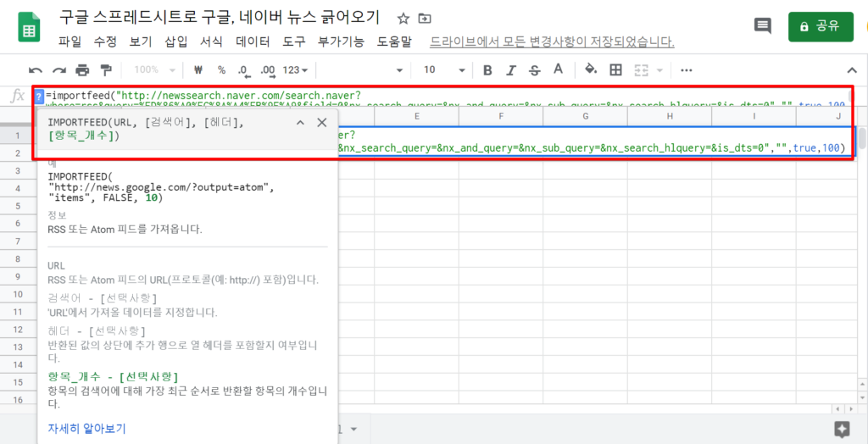
Task: Click the merge cells icon
Action: [641, 70]
